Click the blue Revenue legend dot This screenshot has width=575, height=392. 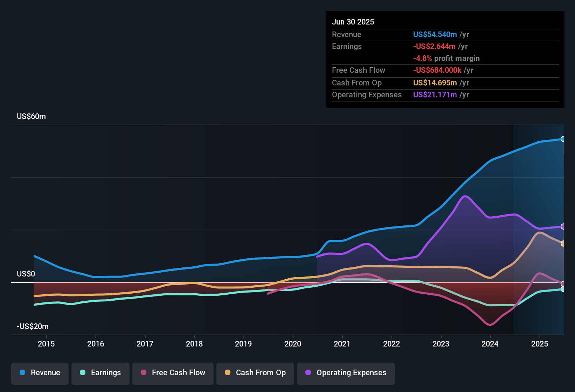point(22,373)
